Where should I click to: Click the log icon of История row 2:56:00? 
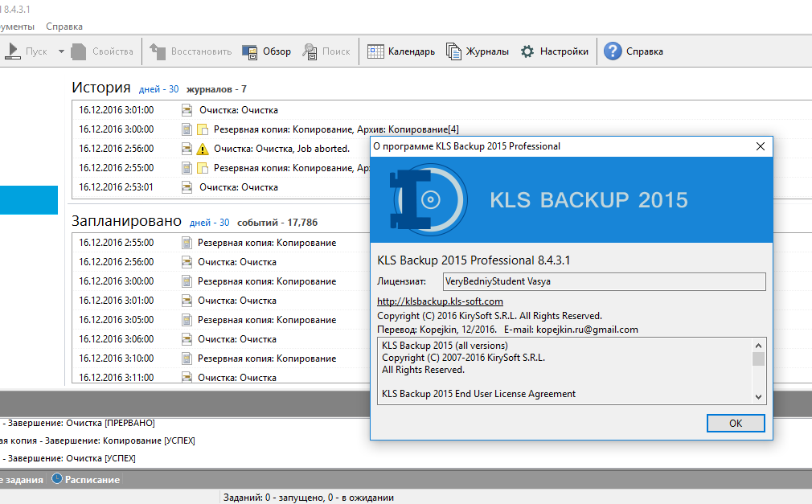[x=187, y=149]
